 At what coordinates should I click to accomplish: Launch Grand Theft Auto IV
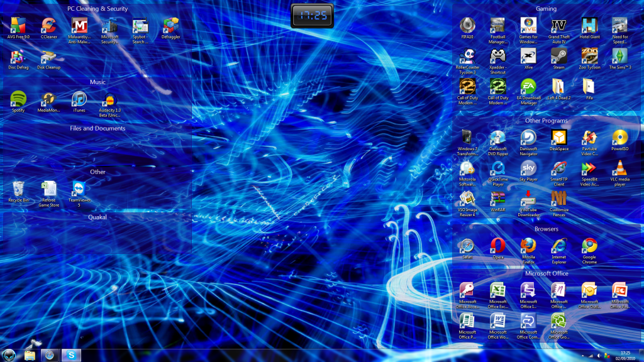[558, 26]
